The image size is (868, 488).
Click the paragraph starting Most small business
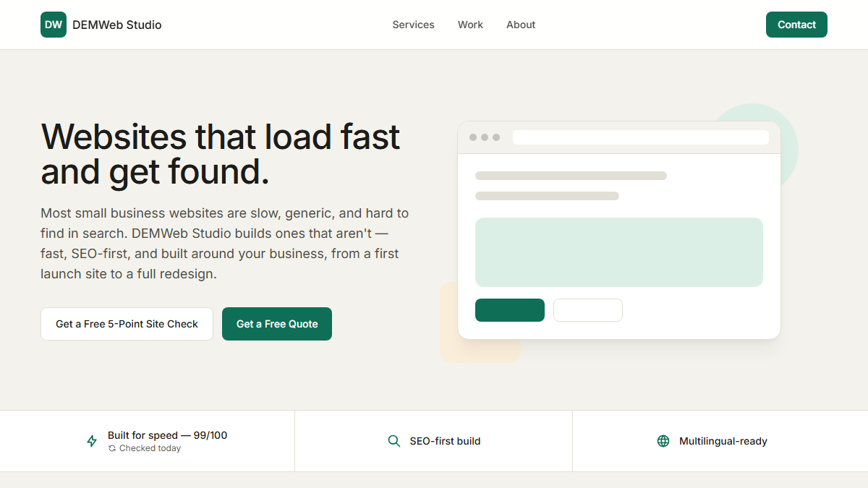point(225,244)
